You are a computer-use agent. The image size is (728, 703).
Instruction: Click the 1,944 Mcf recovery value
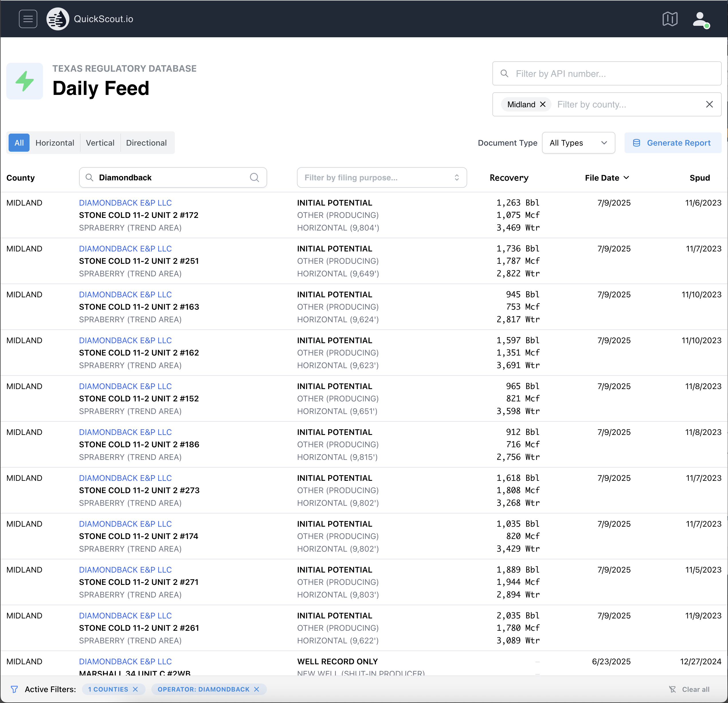coord(518,582)
